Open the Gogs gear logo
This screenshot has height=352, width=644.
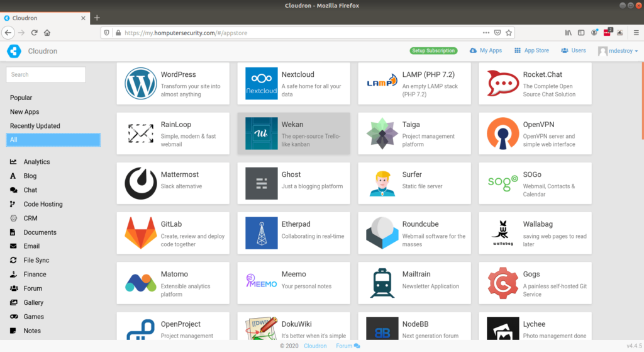pyautogui.click(x=502, y=283)
